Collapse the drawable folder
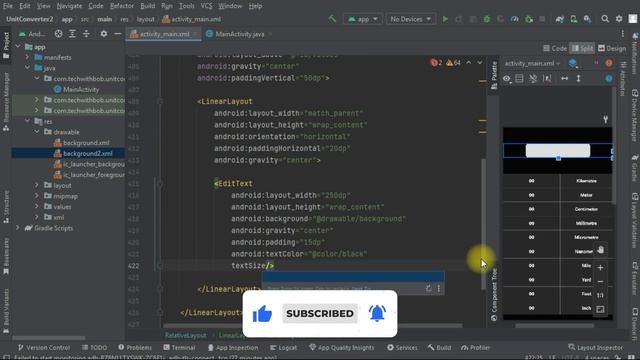The image size is (640, 360). 37,132
